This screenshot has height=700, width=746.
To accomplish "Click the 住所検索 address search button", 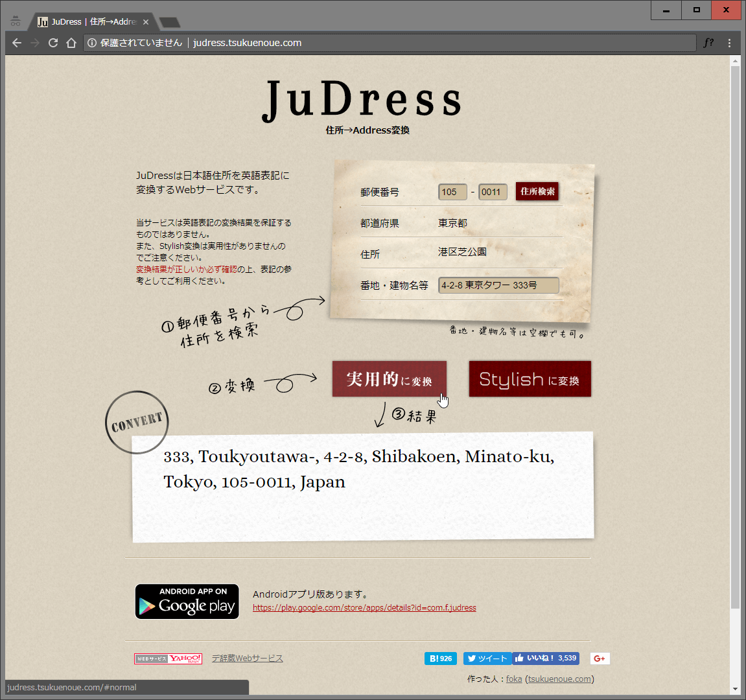I will (537, 192).
